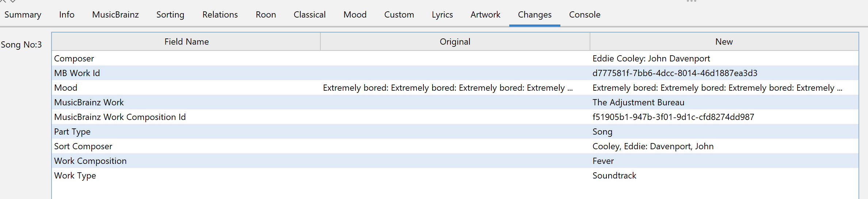Image resolution: width=868 pixels, height=199 pixels.
Task: Select the MB Work Id row
Action: [x=455, y=73]
